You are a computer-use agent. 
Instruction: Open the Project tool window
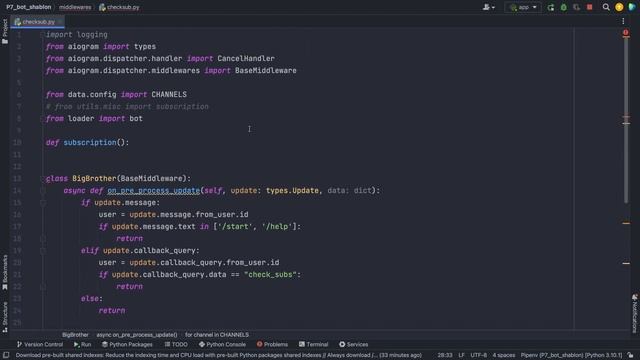(x=4, y=31)
